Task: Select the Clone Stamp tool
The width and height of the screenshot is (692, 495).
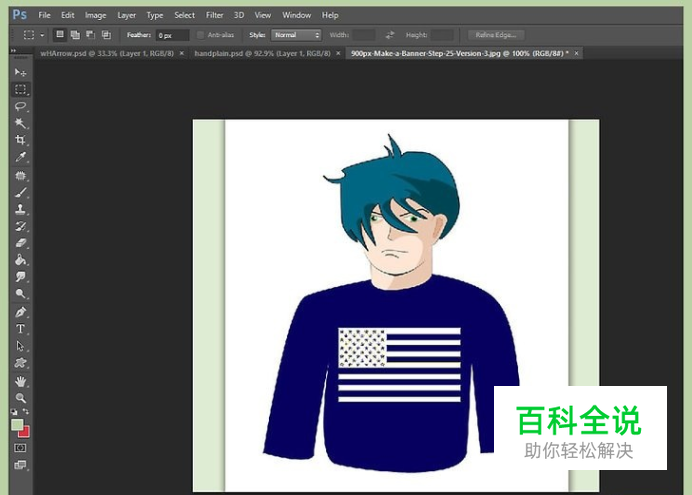Action: coord(20,209)
